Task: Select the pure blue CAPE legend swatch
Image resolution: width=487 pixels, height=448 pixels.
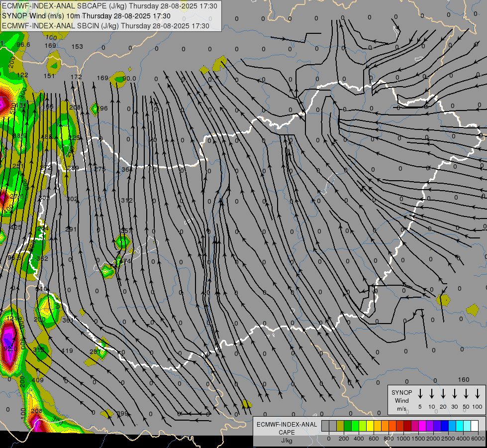Action: tap(444, 426)
